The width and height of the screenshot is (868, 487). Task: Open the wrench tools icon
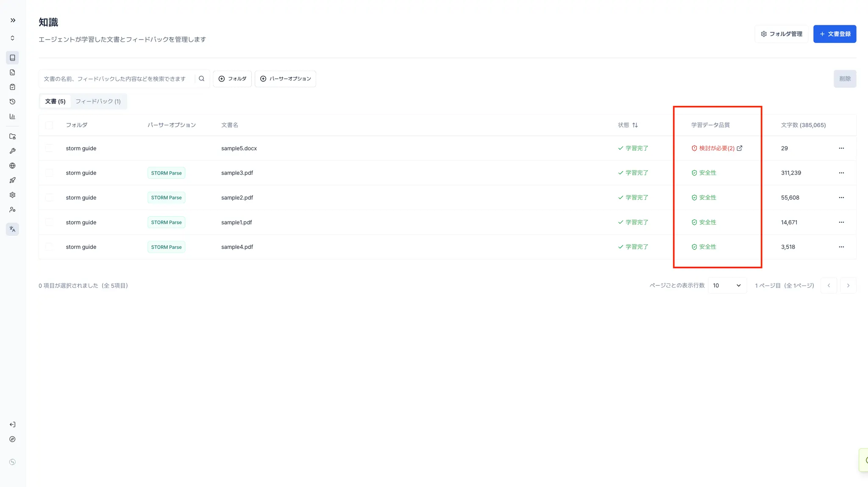[x=12, y=151]
